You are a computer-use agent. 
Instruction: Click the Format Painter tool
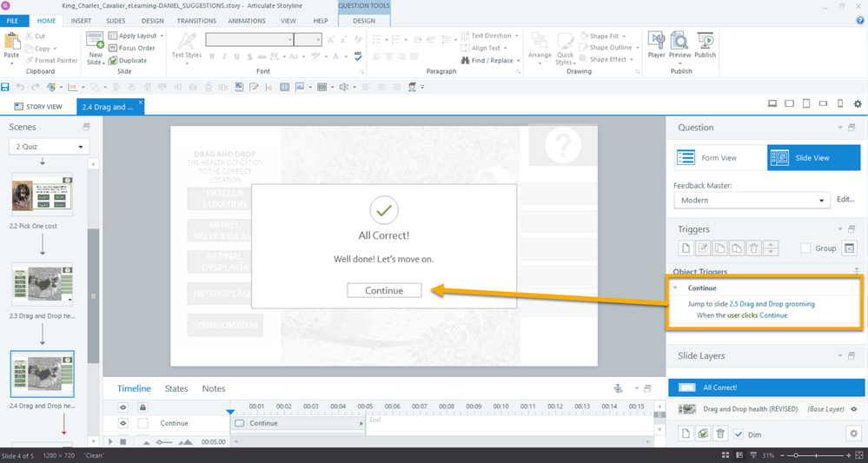pos(51,61)
